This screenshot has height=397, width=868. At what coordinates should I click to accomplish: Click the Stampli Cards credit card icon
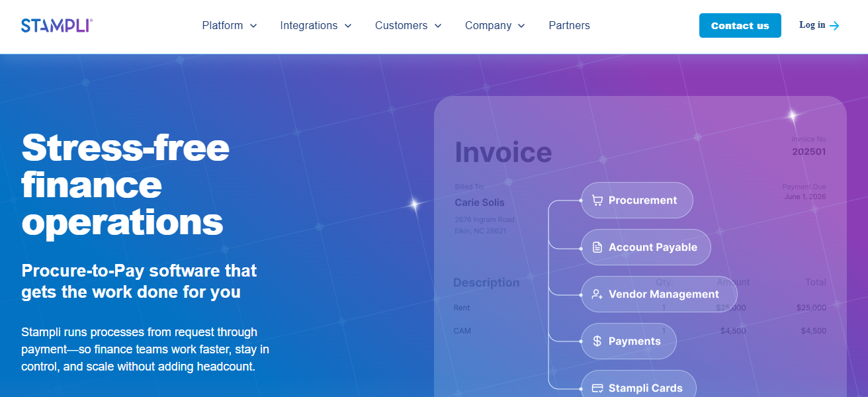[597, 388]
